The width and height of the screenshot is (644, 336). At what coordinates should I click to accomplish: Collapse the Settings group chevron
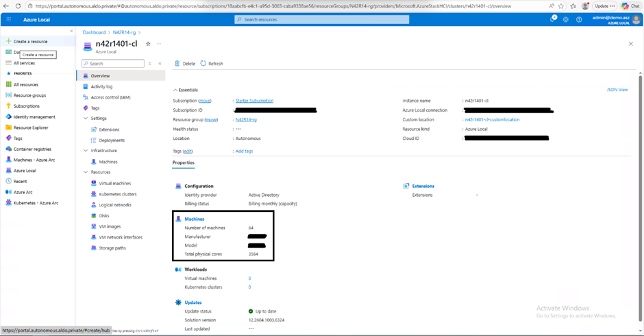(86, 119)
